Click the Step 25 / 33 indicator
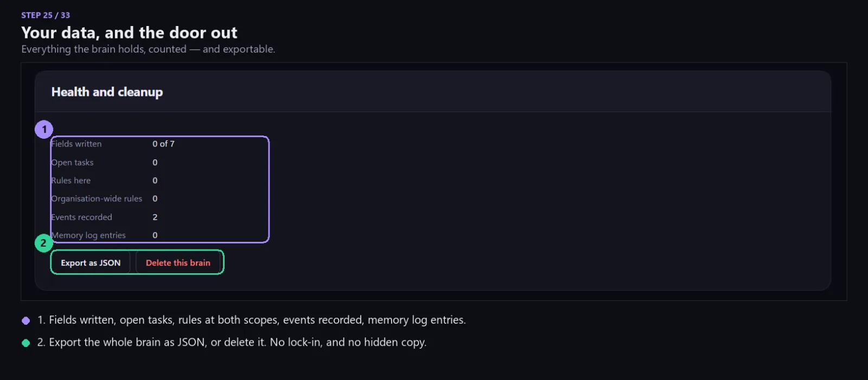The height and width of the screenshot is (380, 868). [x=46, y=15]
